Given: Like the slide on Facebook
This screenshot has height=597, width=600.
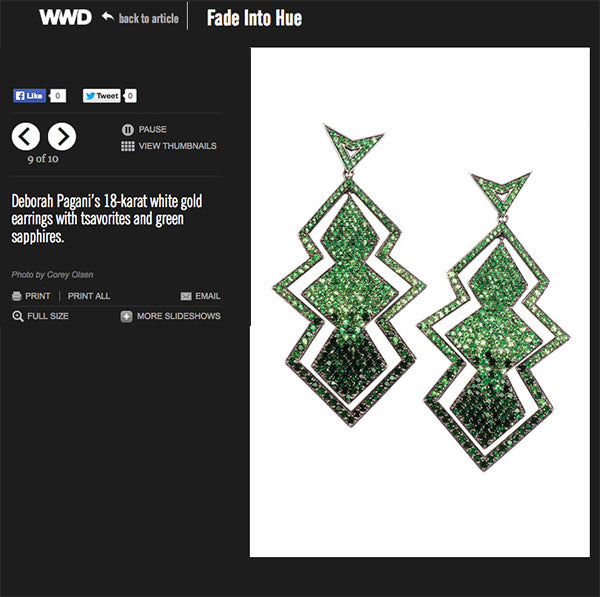Looking at the screenshot, I should [29, 96].
